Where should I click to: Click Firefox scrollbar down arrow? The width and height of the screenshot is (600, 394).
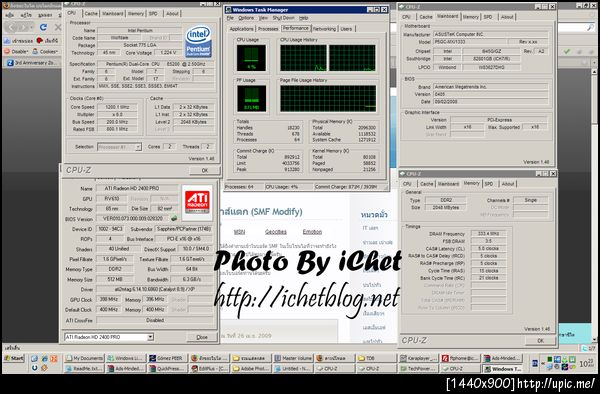point(594,339)
